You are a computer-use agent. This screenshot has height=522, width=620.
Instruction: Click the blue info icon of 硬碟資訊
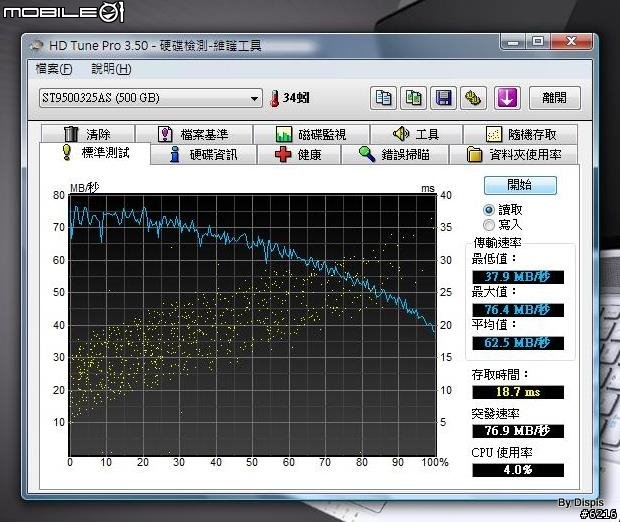174,154
